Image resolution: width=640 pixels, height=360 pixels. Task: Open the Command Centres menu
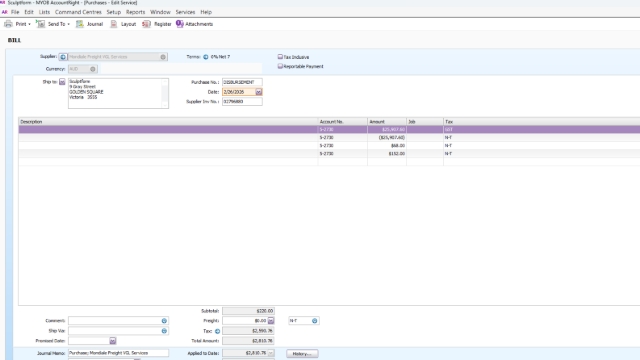click(x=78, y=12)
